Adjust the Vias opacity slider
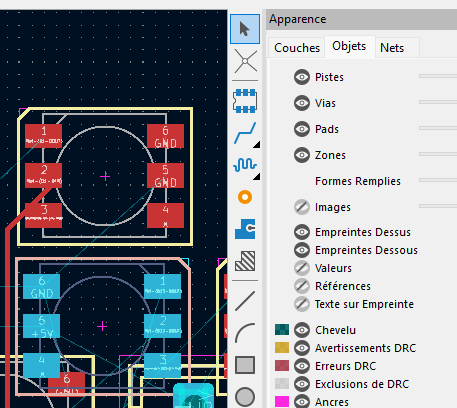The image size is (457, 408). coord(438,102)
